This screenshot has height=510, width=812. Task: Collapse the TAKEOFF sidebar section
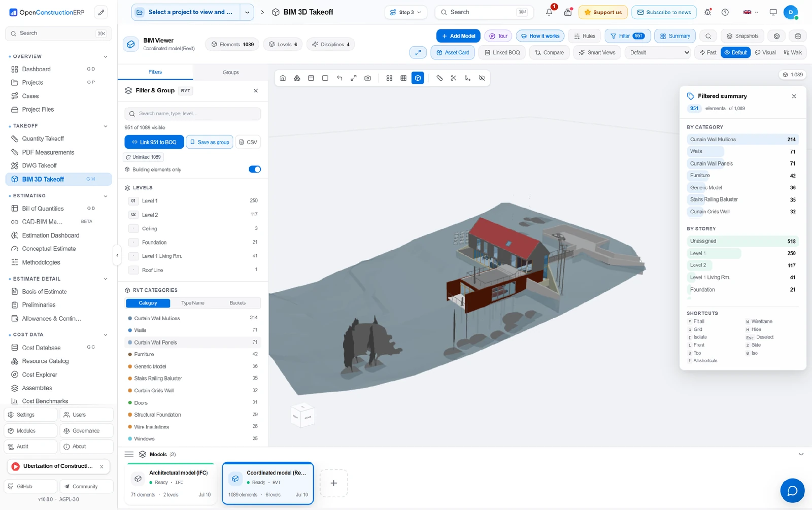coord(106,126)
